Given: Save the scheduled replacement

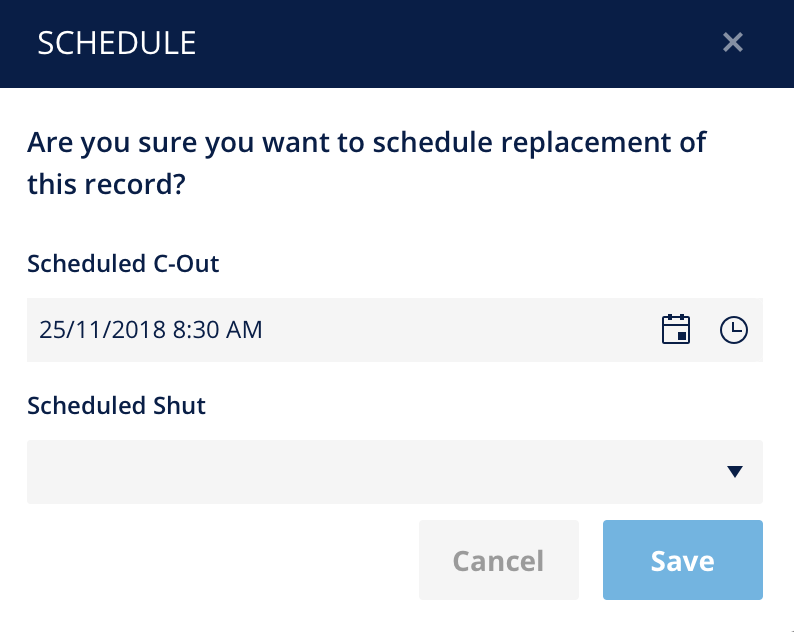Looking at the screenshot, I should coord(683,560).
